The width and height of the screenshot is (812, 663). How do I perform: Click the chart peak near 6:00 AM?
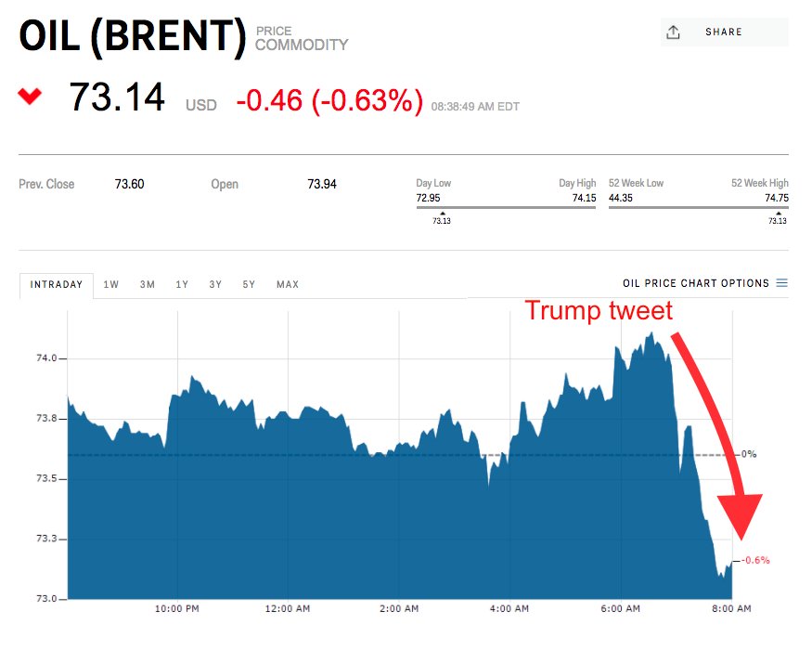pyautogui.click(x=652, y=334)
